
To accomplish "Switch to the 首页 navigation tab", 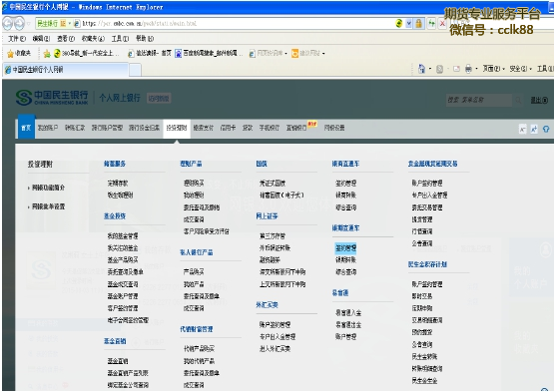I will click(26, 128).
